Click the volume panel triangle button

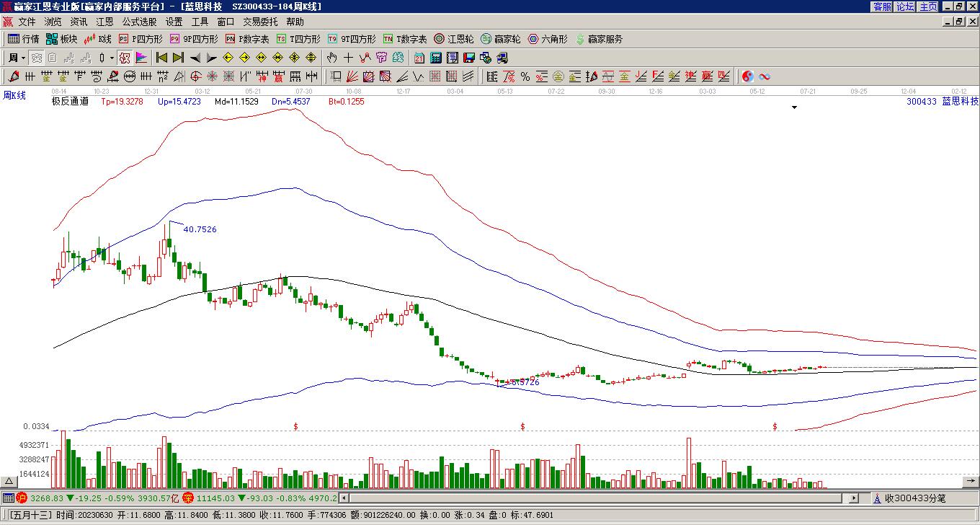pos(9,482)
